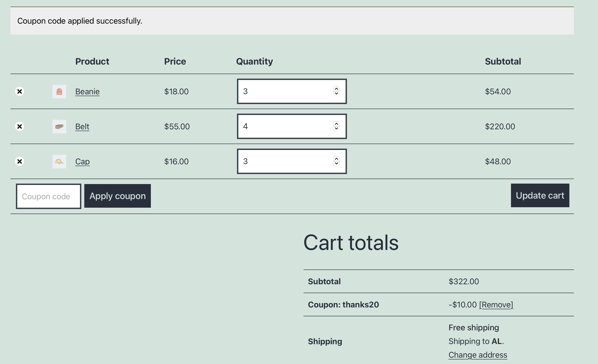Remove the Cap from the cart

tap(19, 161)
